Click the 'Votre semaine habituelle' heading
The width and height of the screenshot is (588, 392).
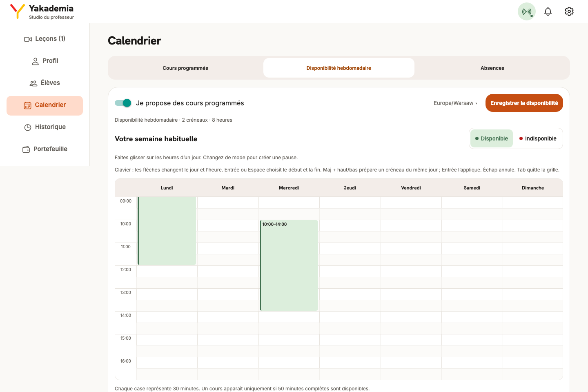pyautogui.click(x=156, y=139)
